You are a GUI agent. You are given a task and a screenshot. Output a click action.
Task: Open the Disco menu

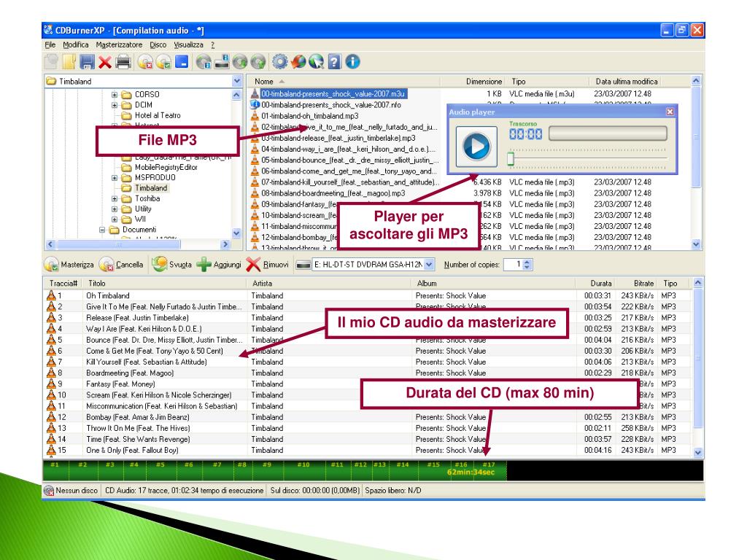(x=158, y=44)
